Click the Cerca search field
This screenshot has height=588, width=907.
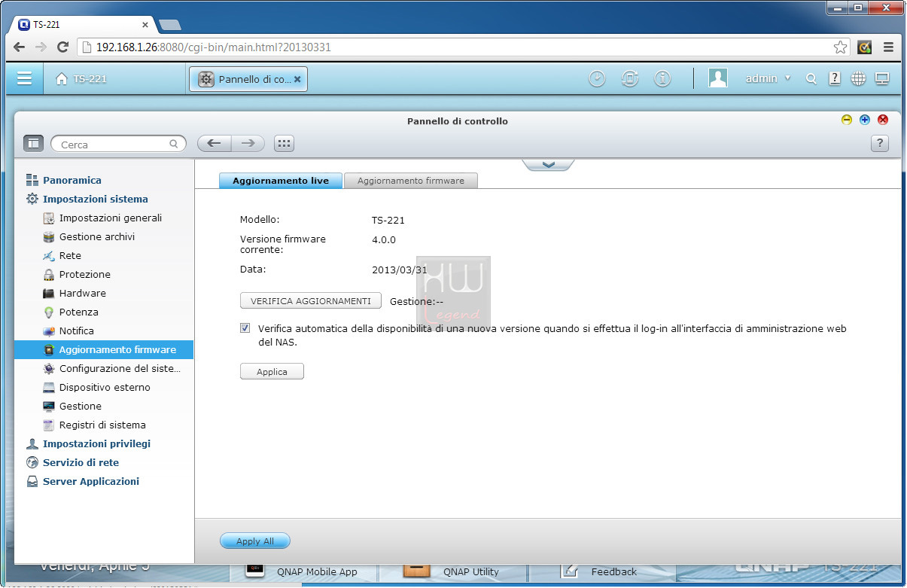click(118, 144)
